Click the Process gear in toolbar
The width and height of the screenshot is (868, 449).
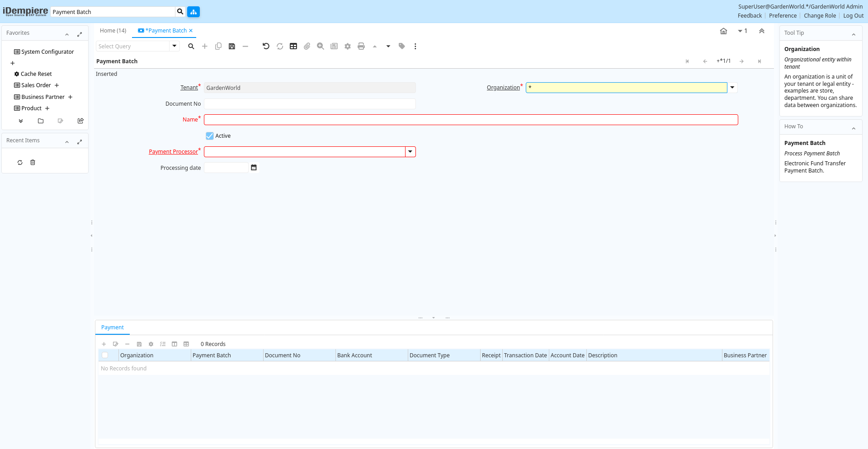(348, 46)
